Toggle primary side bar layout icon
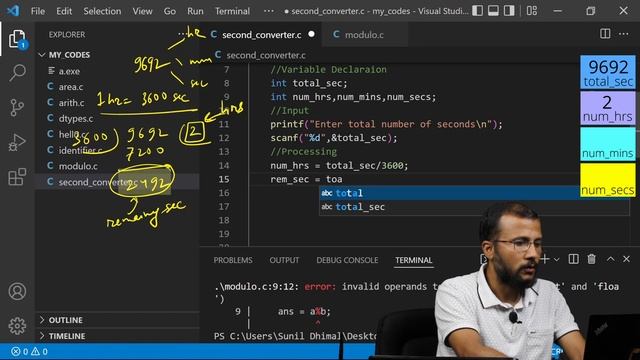This screenshot has height=360, width=640. click(478, 11)
